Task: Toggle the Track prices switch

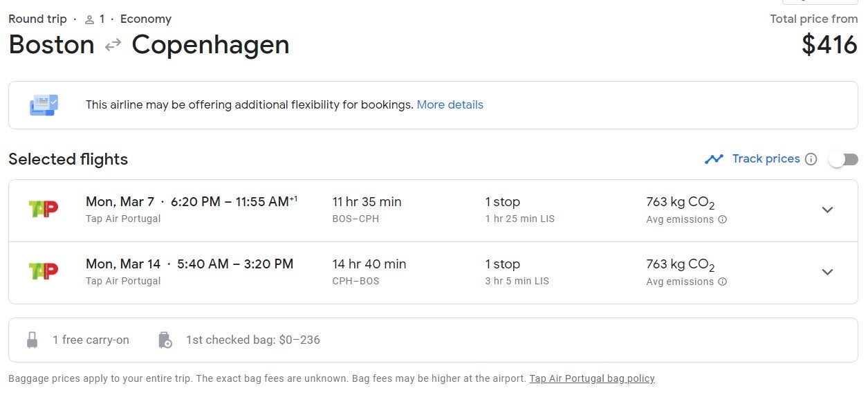Action: 844,159
